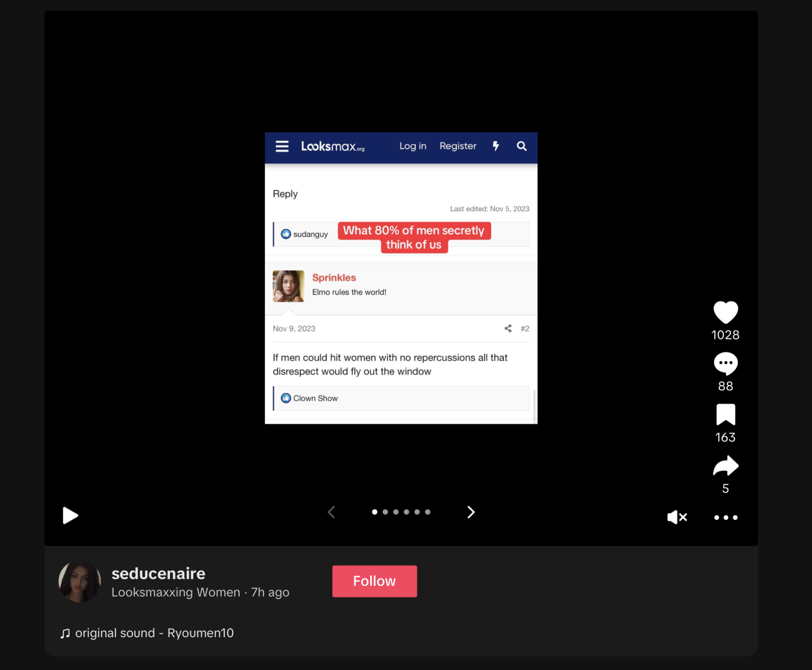This screenshot has width=812, height=670.
Task: Click Register on Looksmax header
Action: (458, 146)
